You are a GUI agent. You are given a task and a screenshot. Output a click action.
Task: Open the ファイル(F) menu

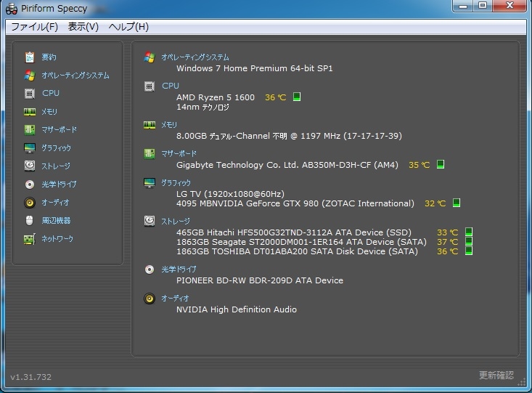tap(35, 27)
